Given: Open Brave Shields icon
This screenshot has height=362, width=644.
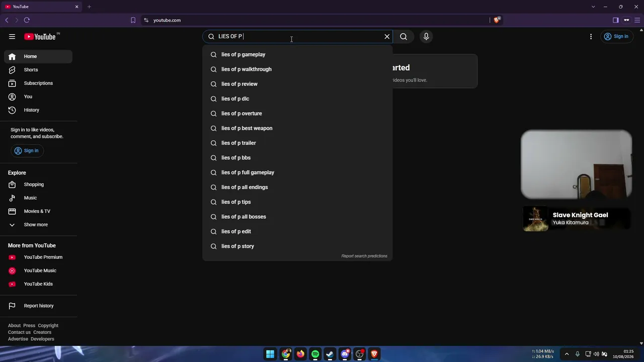Looking at the screenshot, I should [497, 20].
